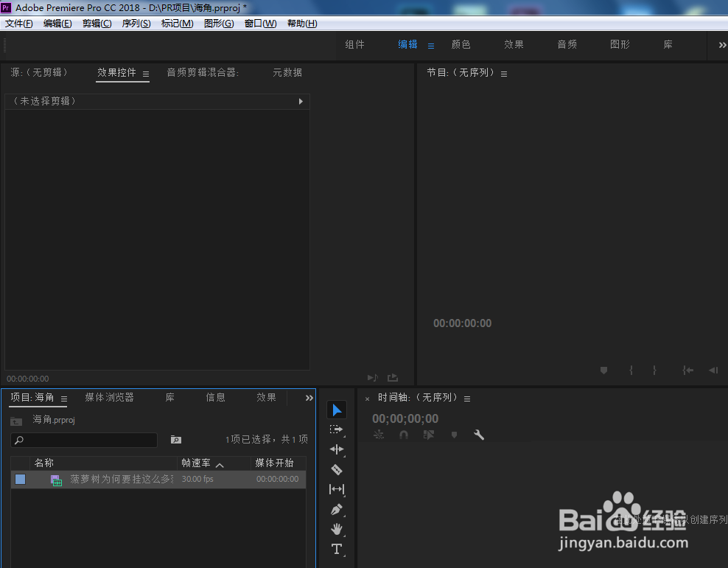The height and width of the screenshot is (568, 728).
Task: Open the 帮助(H) menu
Action: (302, 24)
